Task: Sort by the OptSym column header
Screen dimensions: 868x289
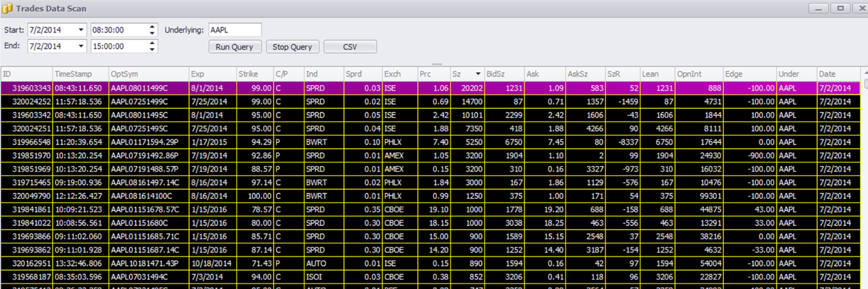Action: (x=149, y=74)
